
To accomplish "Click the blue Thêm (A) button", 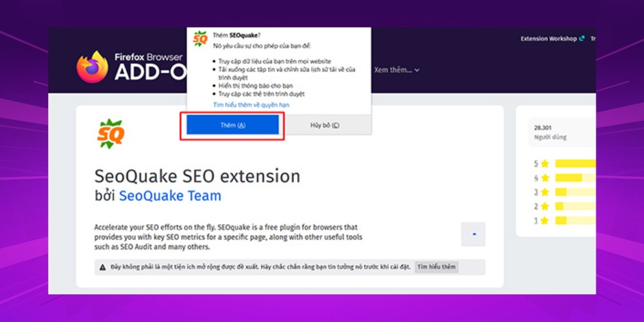I will (x=232, y=125).
